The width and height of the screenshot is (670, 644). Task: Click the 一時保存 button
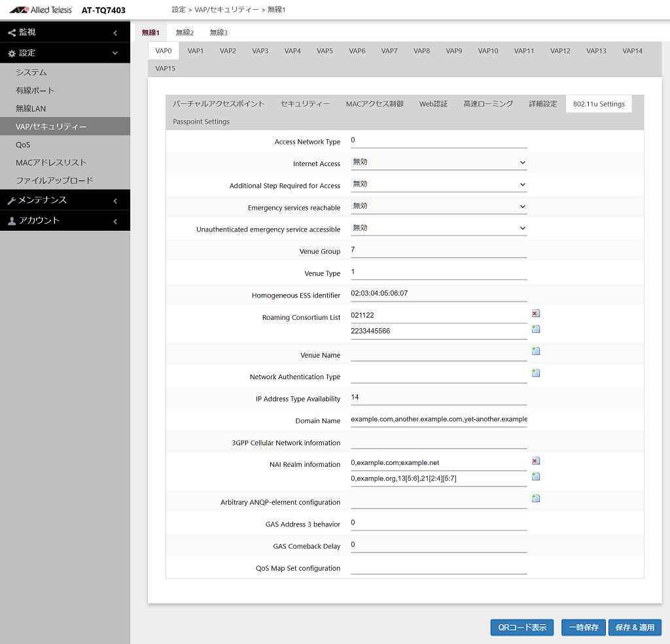pyautogui.click(x=583, y=628)
